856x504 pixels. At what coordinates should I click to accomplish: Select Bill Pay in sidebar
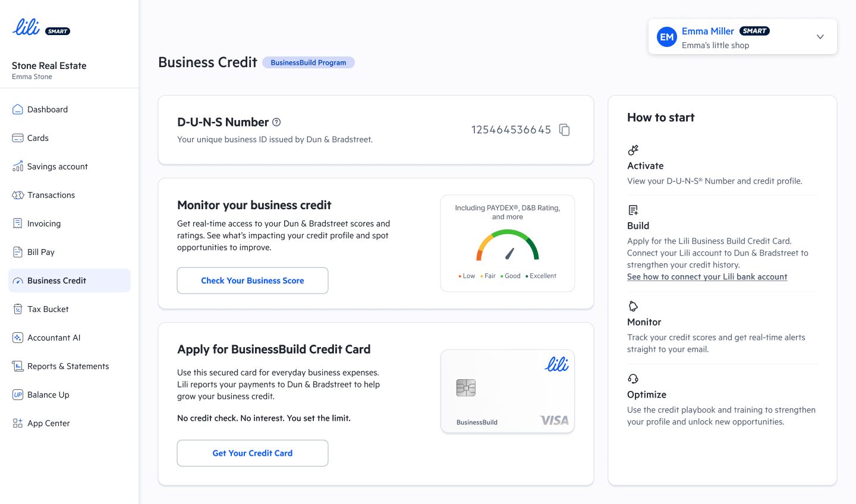(41, 252)
